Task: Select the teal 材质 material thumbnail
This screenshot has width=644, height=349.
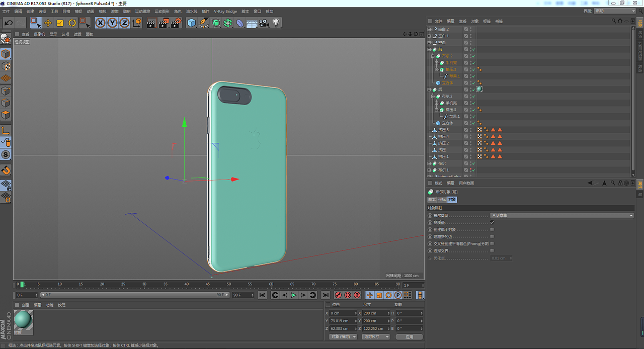Action: coord(23,320)
